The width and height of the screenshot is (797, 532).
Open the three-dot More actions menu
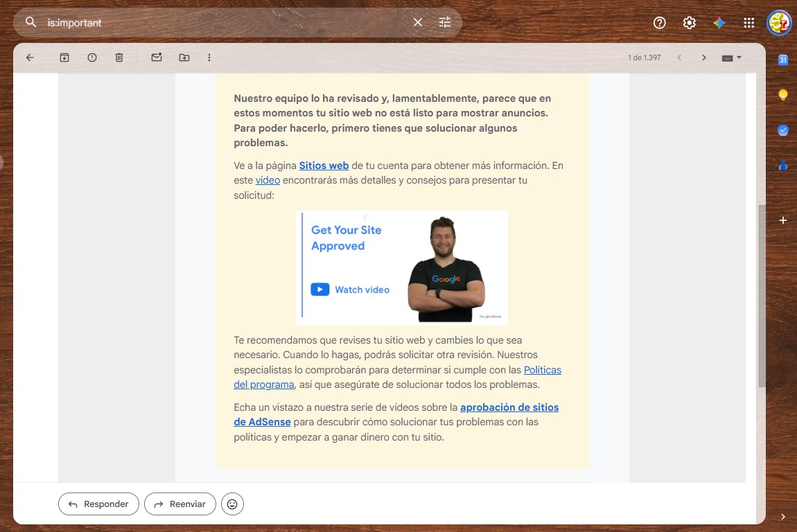coord(209,57)
